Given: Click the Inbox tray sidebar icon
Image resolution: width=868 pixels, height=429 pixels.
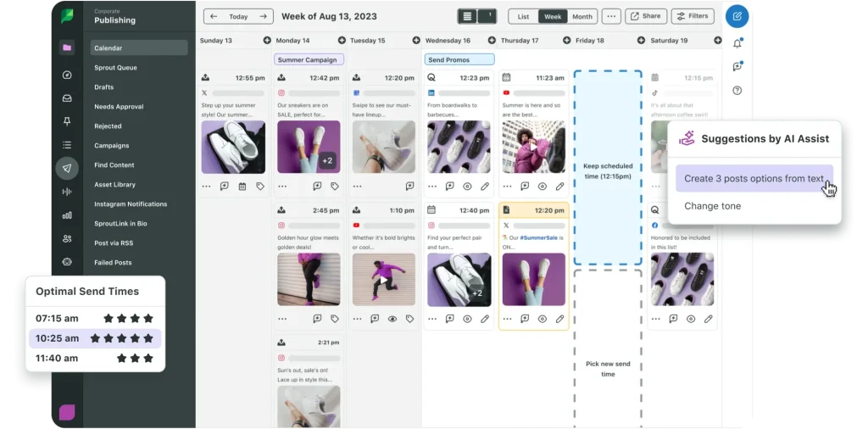Looking at the screenshot, I should point(67,98).
